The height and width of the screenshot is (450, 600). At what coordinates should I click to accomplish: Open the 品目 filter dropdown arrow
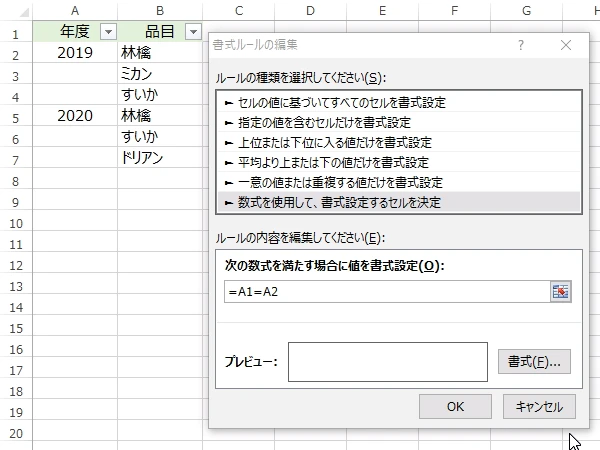[x=193, y=32]
